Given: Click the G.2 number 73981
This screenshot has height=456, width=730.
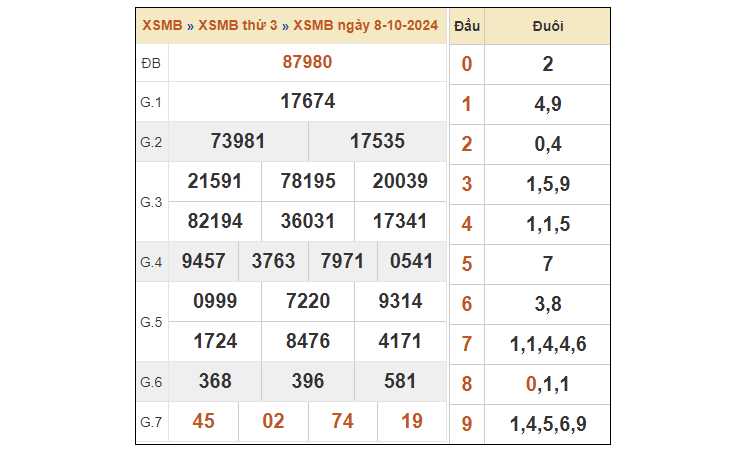Looking at the screenshot, I should (x=238, y=141).
